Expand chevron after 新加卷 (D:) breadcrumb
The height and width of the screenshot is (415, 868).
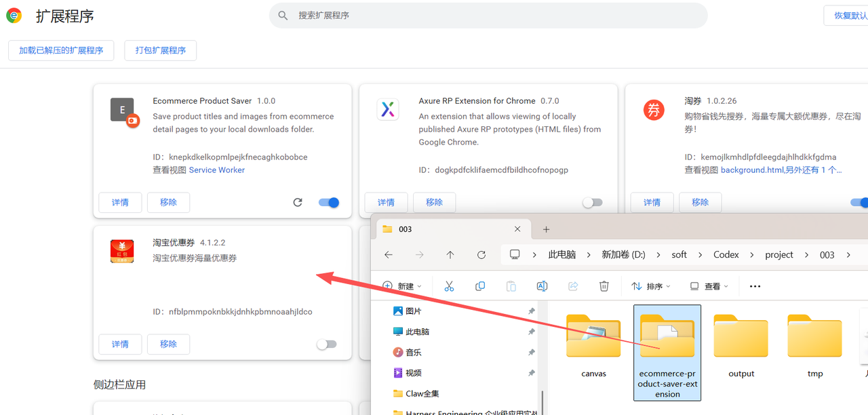658,255
